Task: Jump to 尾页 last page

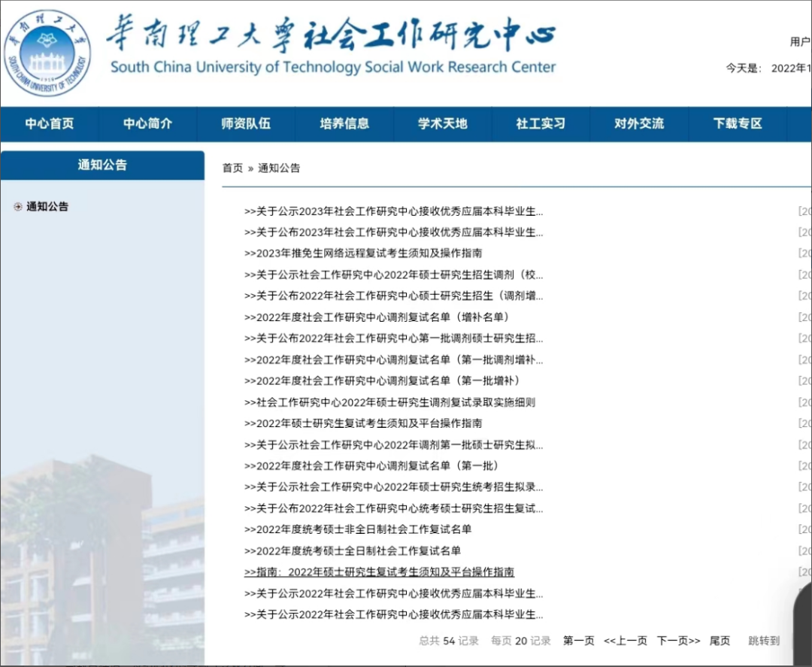Action: pos(720,641)
